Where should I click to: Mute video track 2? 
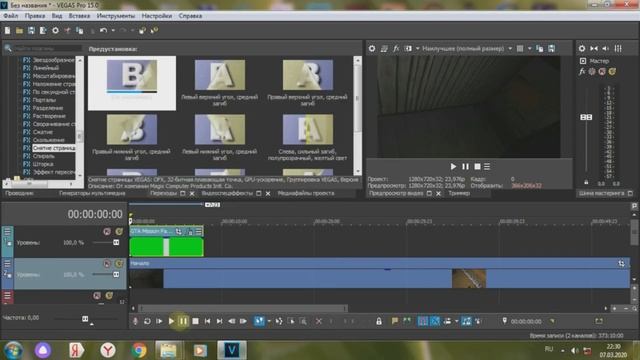tap(107, 264)
